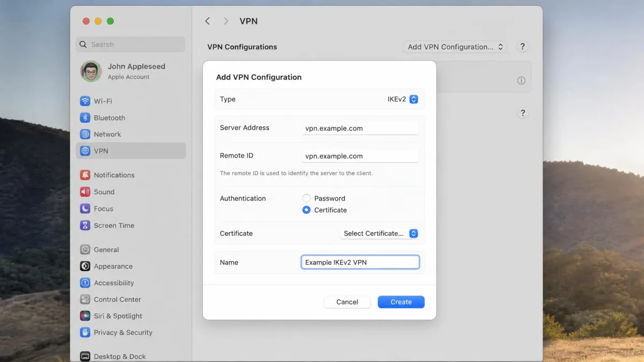Open Focus settings in sidebar
The width and height of the screenshot is (644, 362).
click(131, 209)
